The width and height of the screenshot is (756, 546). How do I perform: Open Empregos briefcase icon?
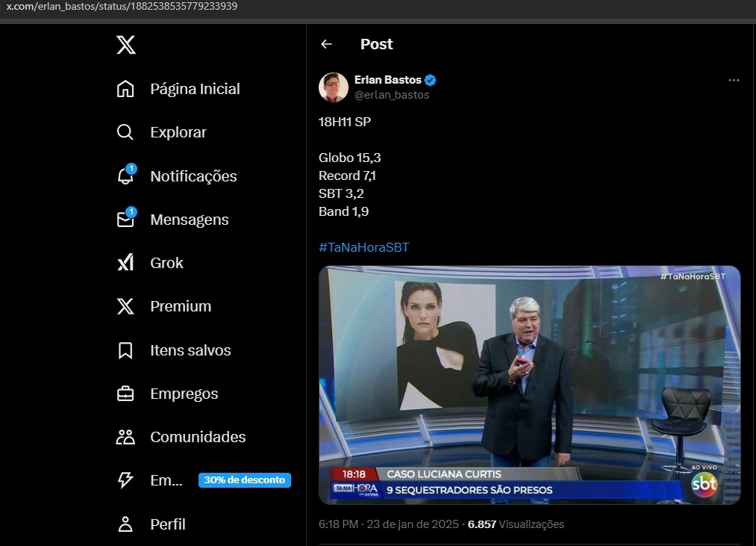tap(125, 394)
